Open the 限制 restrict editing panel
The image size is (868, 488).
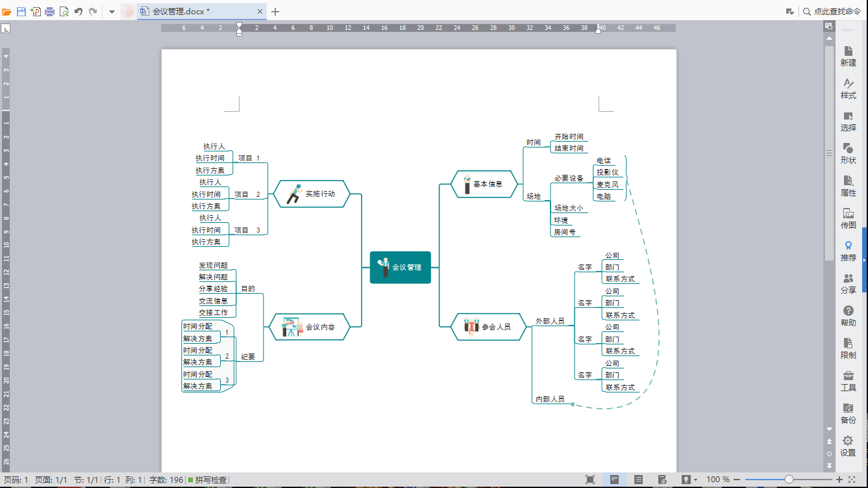(848, 349)
